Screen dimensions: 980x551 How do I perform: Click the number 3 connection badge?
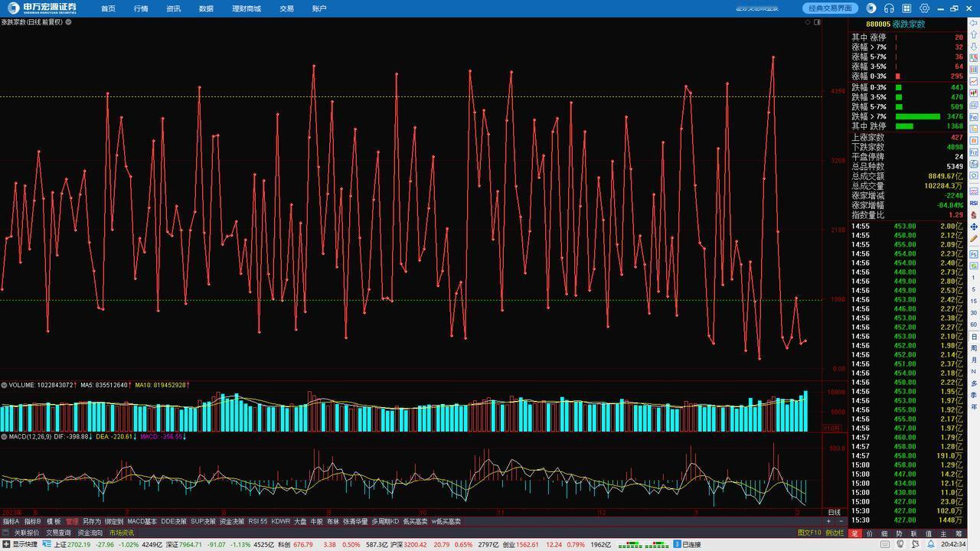[677, 545]
